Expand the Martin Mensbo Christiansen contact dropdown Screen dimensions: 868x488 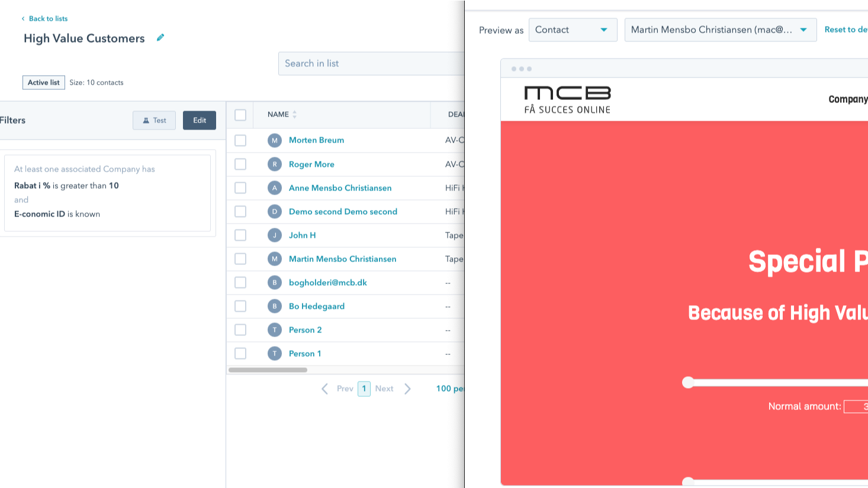(x=719, y=30)
